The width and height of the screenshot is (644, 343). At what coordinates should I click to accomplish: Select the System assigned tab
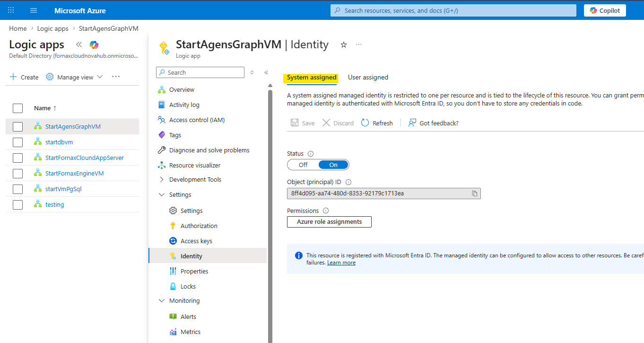(x=312, y=77)
